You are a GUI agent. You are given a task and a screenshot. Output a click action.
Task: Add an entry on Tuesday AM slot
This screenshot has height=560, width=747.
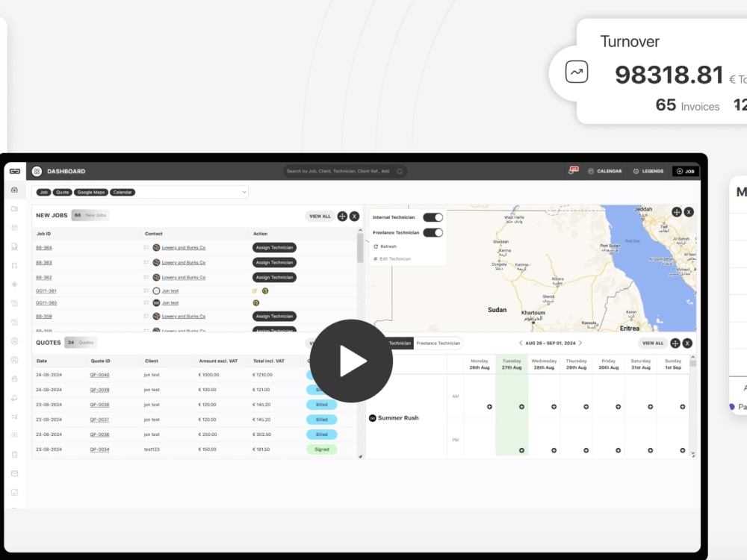[x=521, y=407]
